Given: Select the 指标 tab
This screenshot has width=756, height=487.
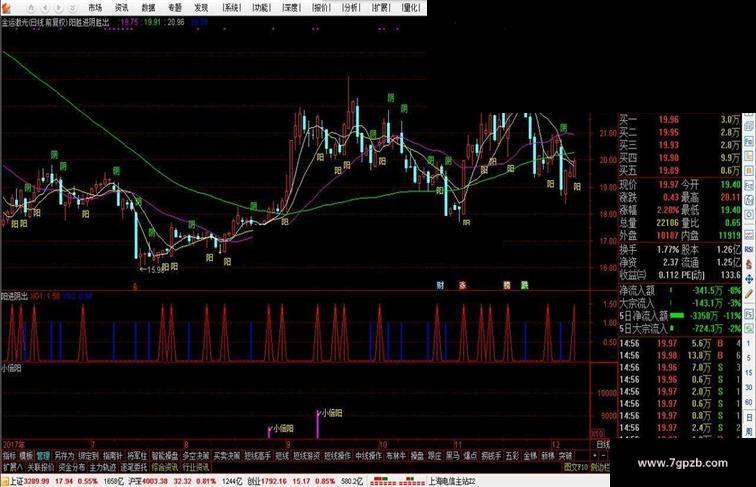Looking at the screenshot, I should tap(8, 456).
